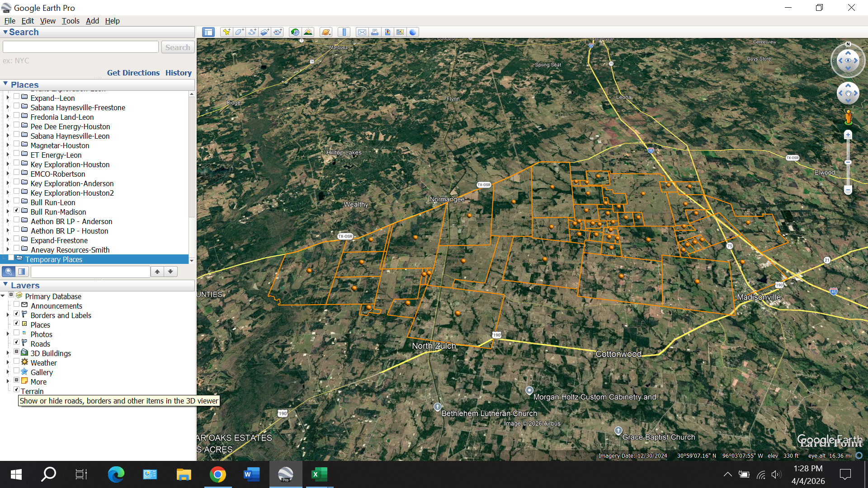Screen dimensions: 868x488
Task: Hide the sidebar panel icon
Action: [x=208, y=32]
